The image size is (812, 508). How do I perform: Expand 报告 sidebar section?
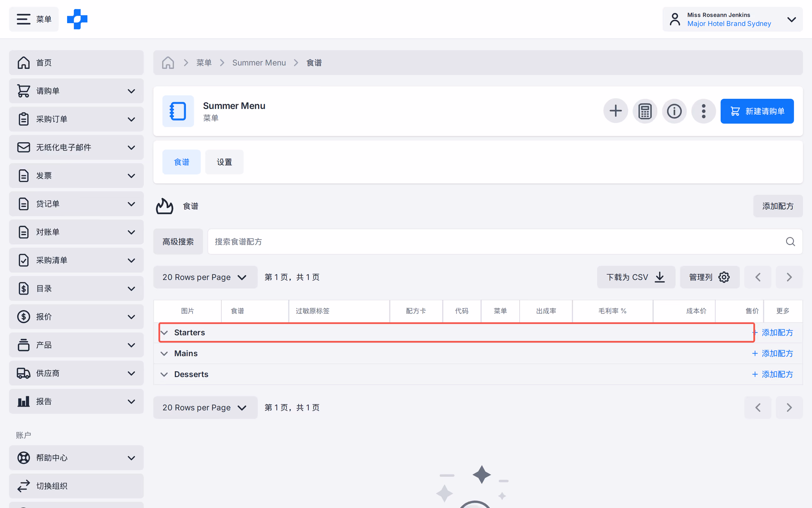point(76,401)
